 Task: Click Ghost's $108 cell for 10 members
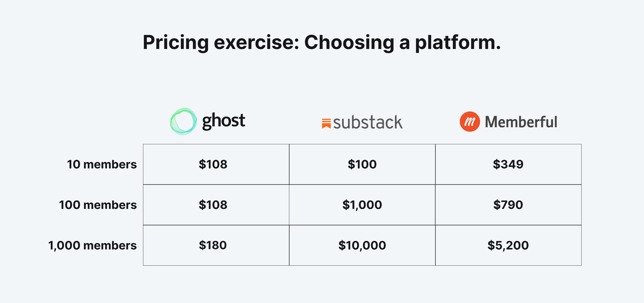(x=216, y=164)
